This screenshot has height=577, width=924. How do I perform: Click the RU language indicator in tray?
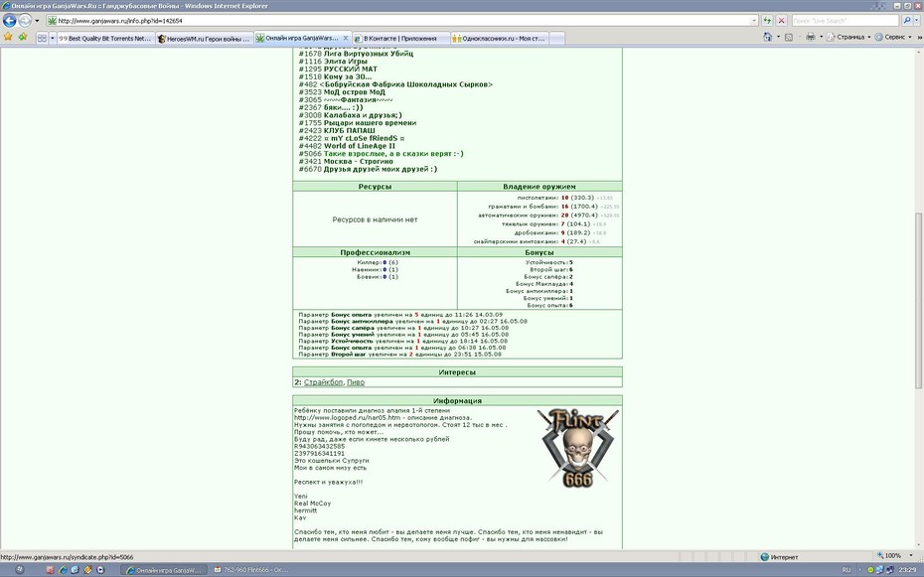click(x=847, y=570)
